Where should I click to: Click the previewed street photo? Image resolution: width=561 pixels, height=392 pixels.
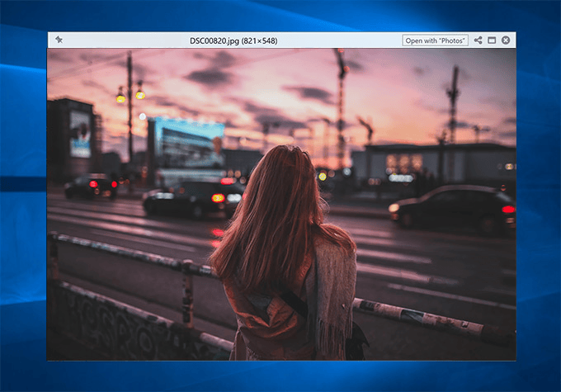point(281,205)
